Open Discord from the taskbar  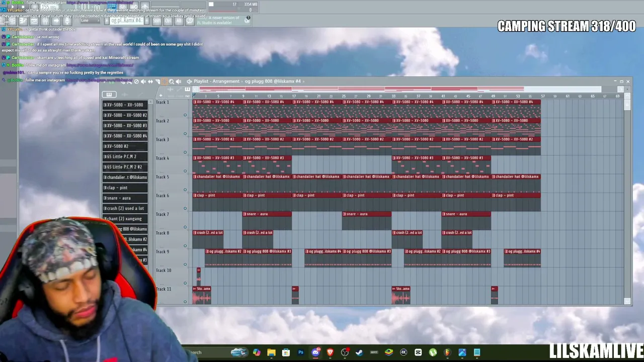point(315,352)
